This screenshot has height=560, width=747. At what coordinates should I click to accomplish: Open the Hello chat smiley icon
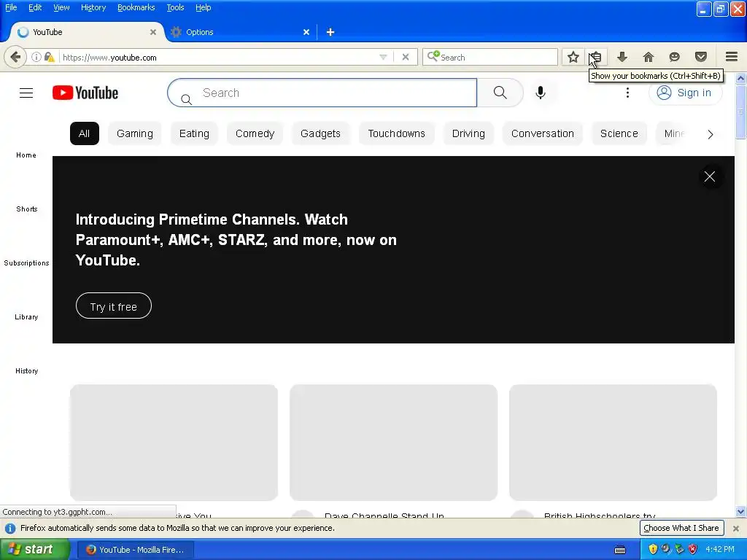(674, 57)
